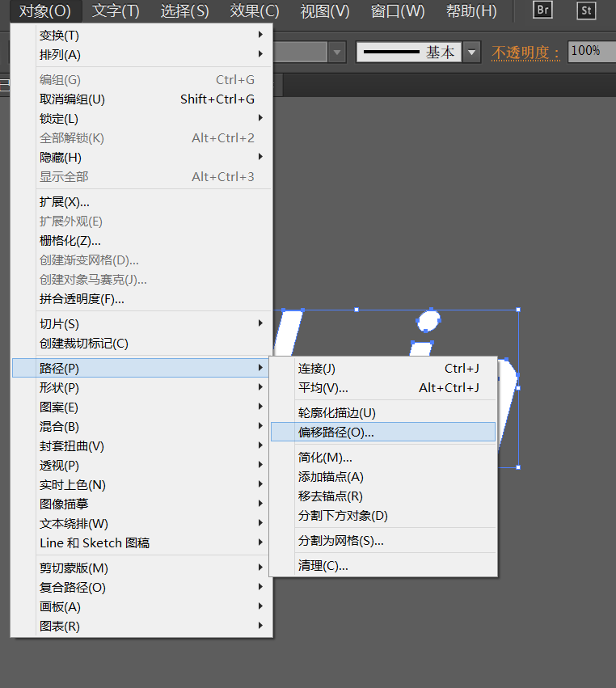Image resolution: width=616 pixels, height=688 pixels.
Task: Open the 剪切蒙版(M) submenu
Action: tap(142, 568)
